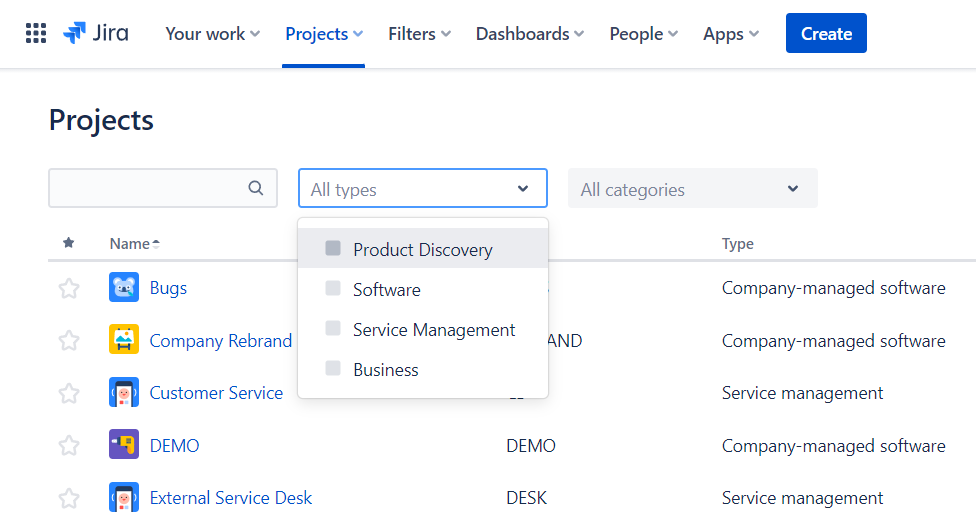Click External Service Desk row 'Service management'
This screenshot has width=976, height=523.
802,497
